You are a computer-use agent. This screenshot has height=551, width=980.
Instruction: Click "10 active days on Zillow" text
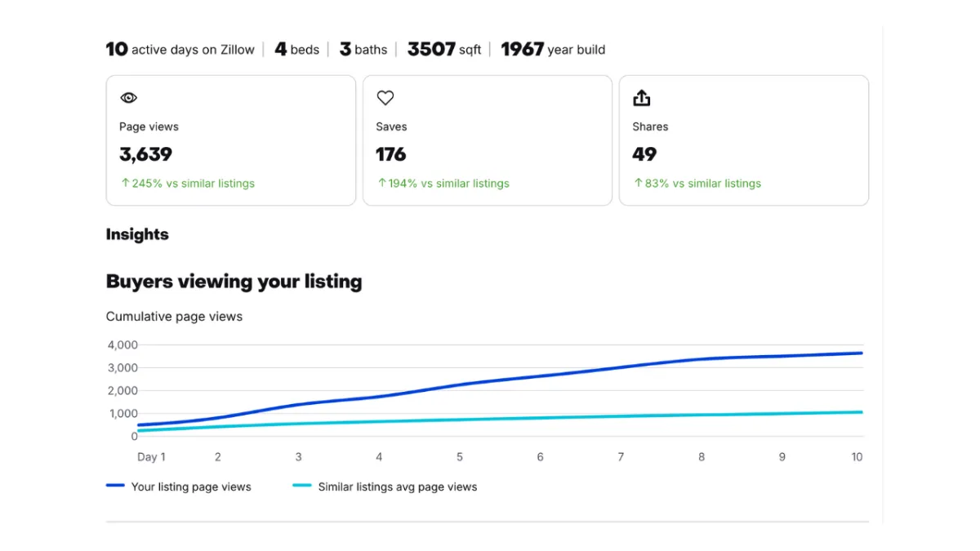click(x=180, y=49)
